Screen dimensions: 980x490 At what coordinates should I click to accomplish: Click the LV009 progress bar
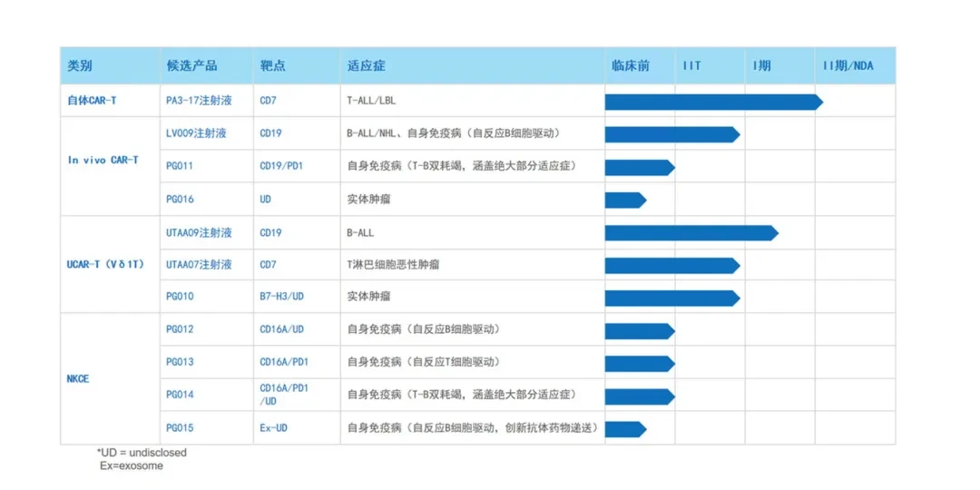pyautogui.click(x=672, y=134)
